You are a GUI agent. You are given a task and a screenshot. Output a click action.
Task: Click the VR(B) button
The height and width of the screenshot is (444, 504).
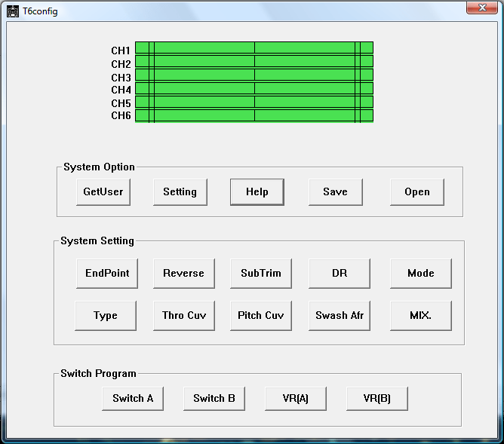377,399
